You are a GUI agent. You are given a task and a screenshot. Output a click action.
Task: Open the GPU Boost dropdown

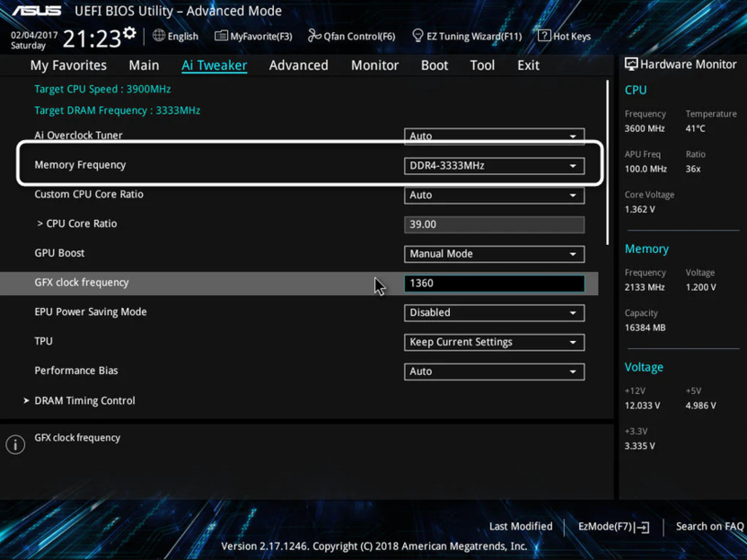[x=494, y=254]
